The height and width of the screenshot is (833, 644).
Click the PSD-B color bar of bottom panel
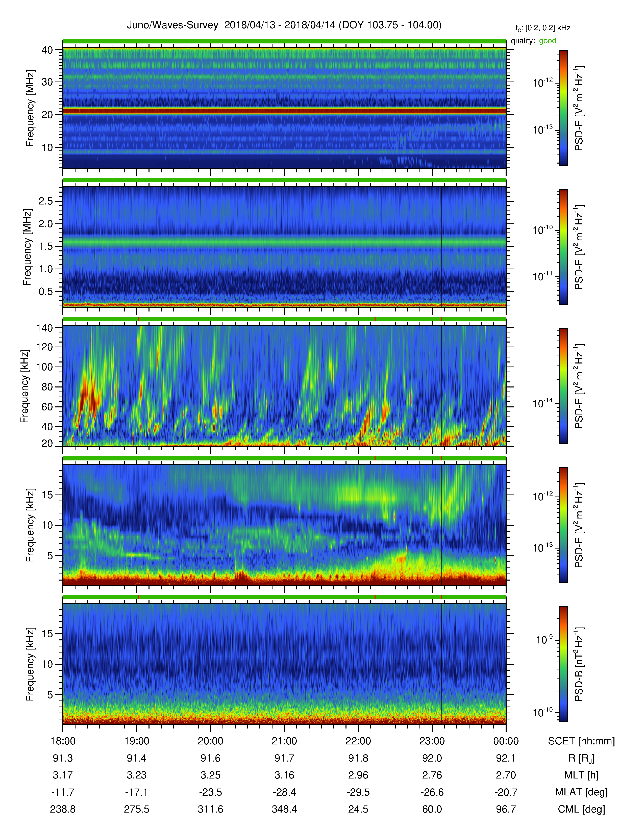[x=563, y=664]
